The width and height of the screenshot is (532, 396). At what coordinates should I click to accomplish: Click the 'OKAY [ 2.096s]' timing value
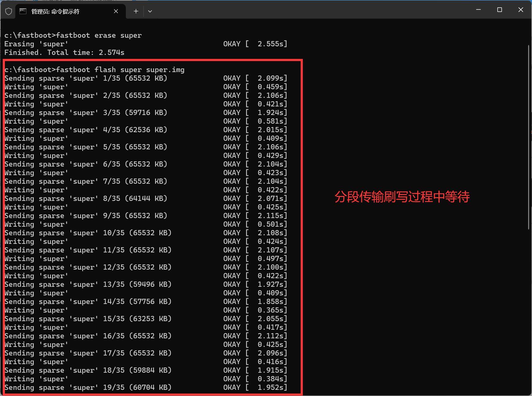tap(255, 353)
